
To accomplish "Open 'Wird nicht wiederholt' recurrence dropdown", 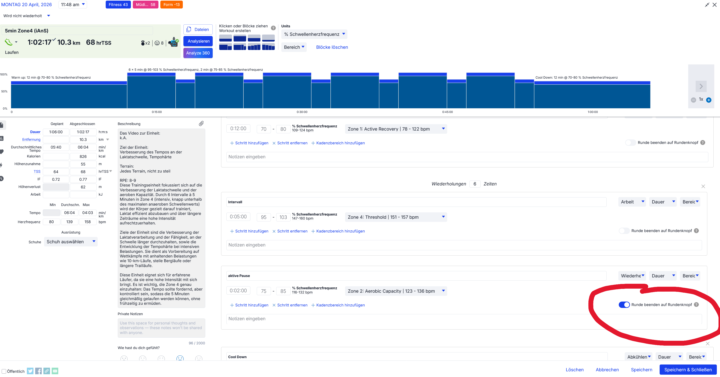I will (27, 16).
